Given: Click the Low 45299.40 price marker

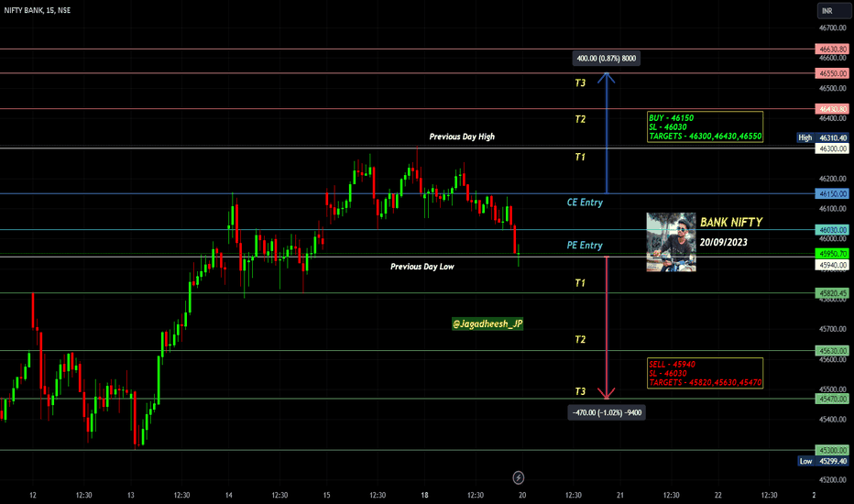Looking at the screenshot, I should [x=824, y=461].
